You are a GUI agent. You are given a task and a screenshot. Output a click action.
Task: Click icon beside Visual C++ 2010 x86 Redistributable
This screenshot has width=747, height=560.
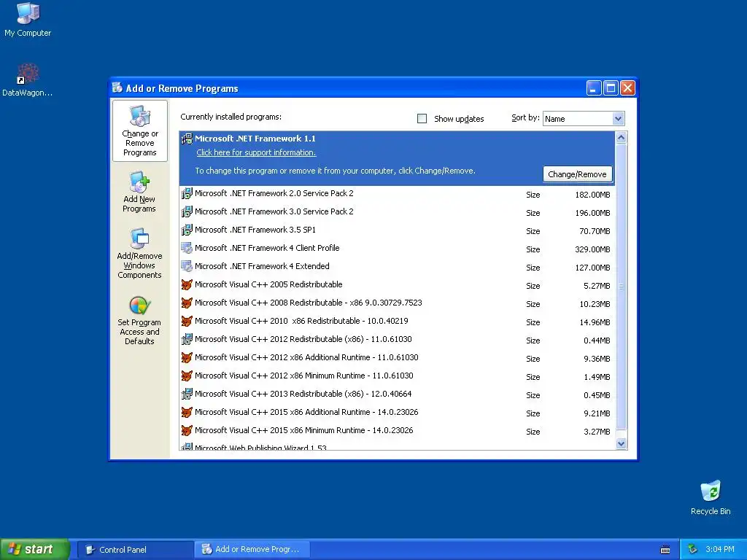click(x=187, y=322)
